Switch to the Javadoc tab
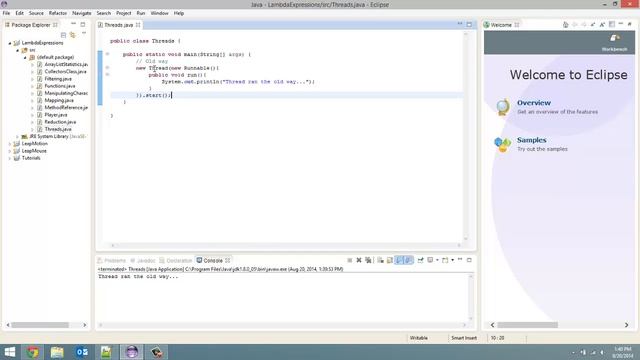Viewport: 640px width, 360px height. (143, 260)
